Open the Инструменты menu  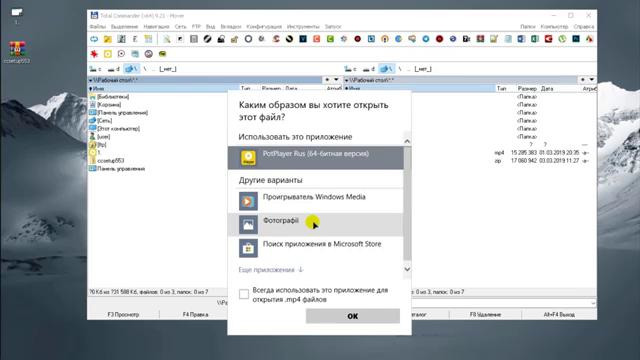(x=303, y=27)
